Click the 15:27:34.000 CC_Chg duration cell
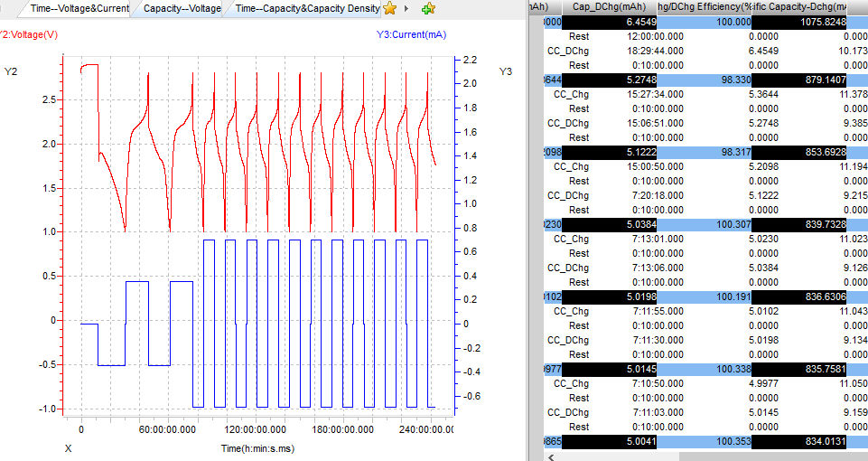 [655, 94]
